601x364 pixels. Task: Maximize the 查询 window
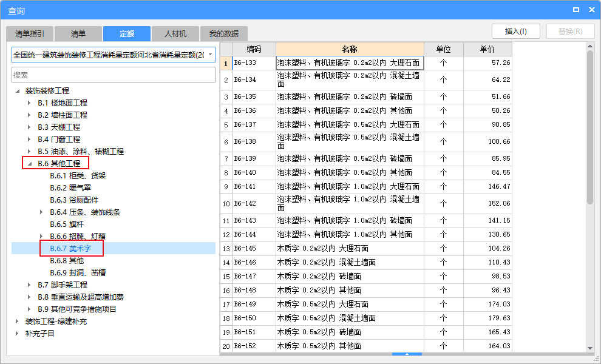[x=576, y=10]
